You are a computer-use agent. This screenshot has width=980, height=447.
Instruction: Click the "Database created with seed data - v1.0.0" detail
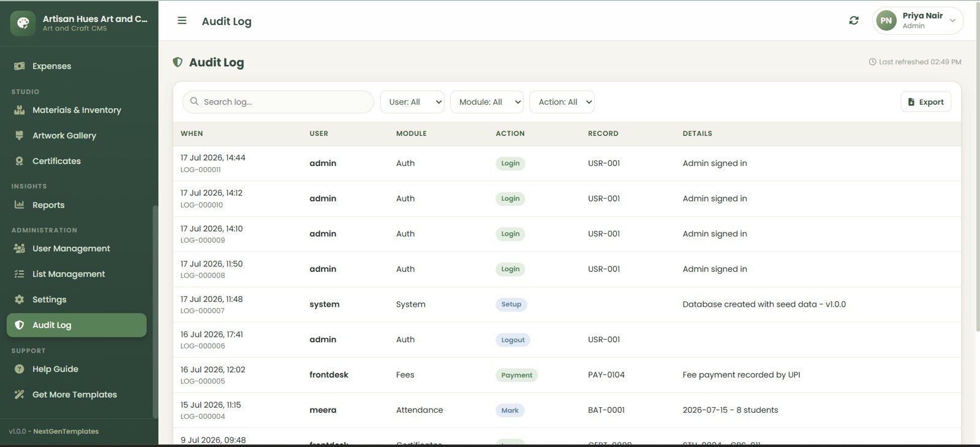tap(764, 304)
